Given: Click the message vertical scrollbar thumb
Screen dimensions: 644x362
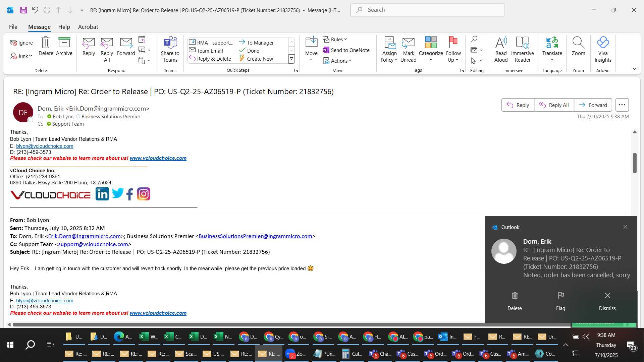Looking at the screenshot, I should [x=635, y=163].
